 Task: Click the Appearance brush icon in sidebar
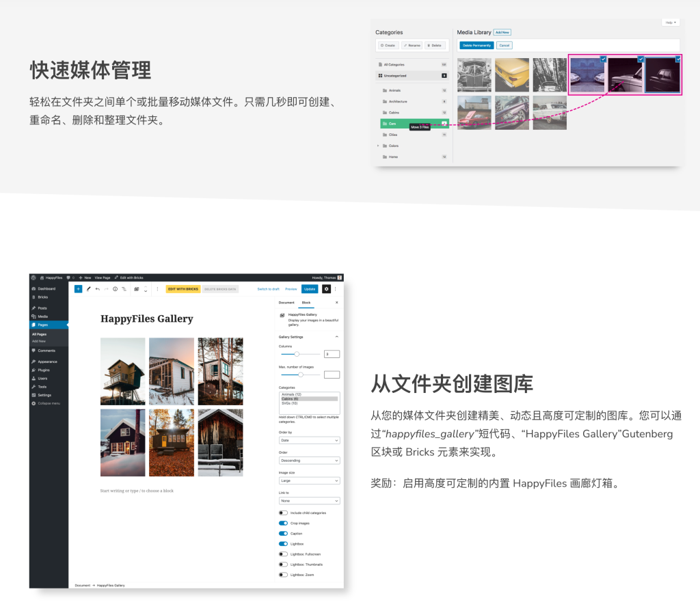pos(33,362)
